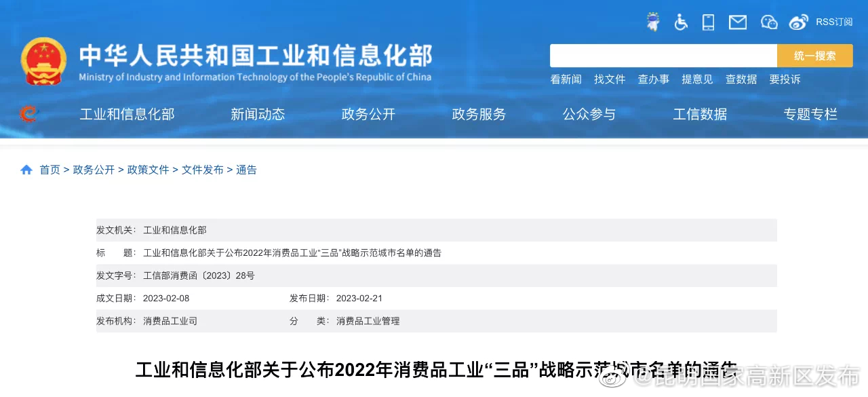Open the accessibility wheelchair icon
Image resolution: width=868 pixels, height=397 pixels.
(681, 22)
